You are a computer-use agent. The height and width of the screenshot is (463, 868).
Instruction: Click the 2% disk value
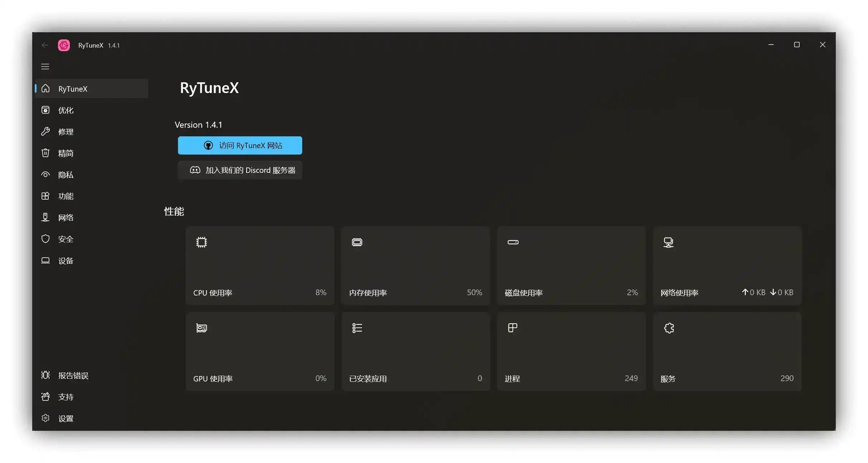point(632,292)
